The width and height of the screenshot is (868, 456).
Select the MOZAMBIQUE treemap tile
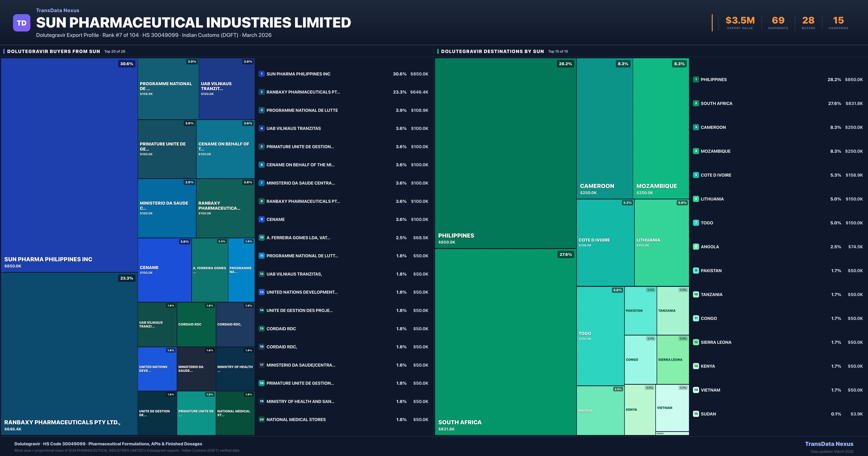pos(661,128)
